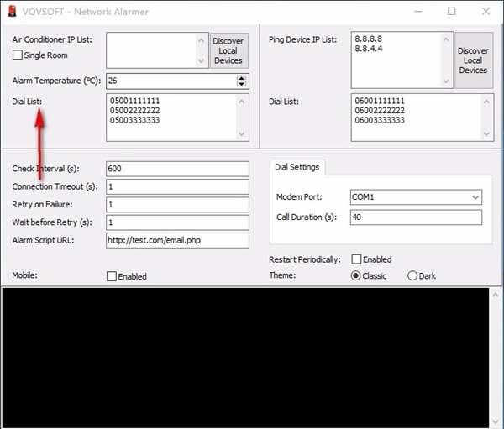This screenshot has height=429, width=504.
Task: Click the Check Interval field showing 600
Action: (177, 169)
